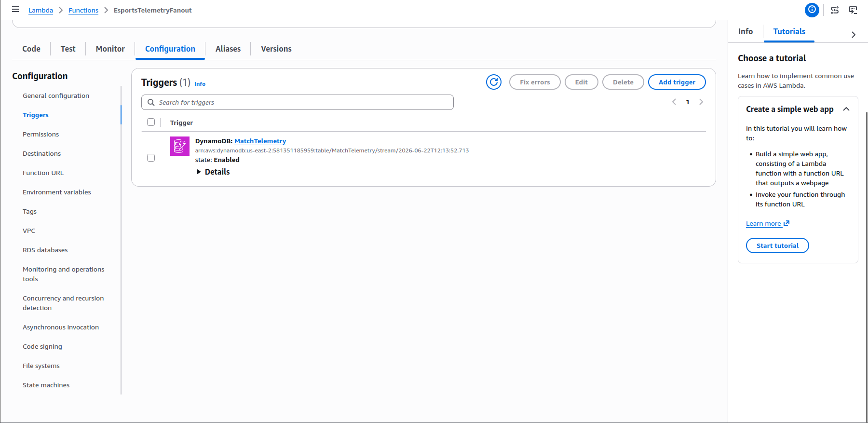The height and width of the screenshot is (423, 868).
Task: Open the Versions tab
Action: tap(276, 49)
